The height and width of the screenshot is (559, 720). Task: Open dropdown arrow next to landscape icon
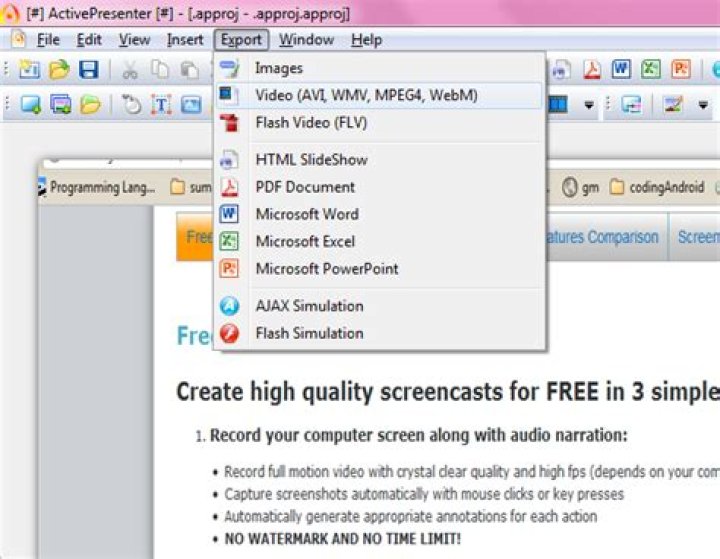click(703, 105)
